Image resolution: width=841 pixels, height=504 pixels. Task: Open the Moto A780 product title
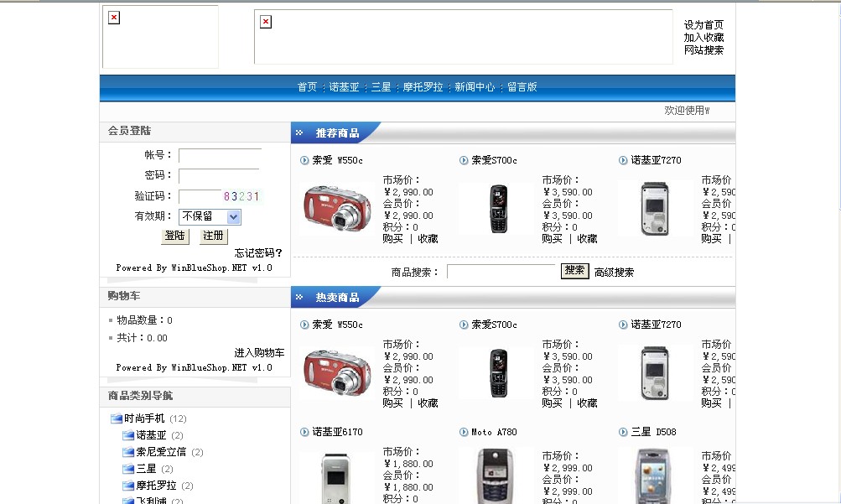click(494, 432)
